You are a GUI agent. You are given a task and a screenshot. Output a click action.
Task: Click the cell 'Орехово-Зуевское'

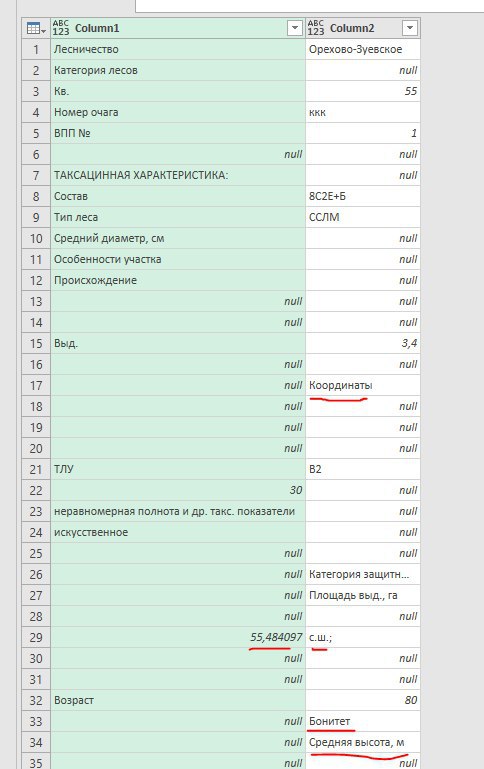363,50
